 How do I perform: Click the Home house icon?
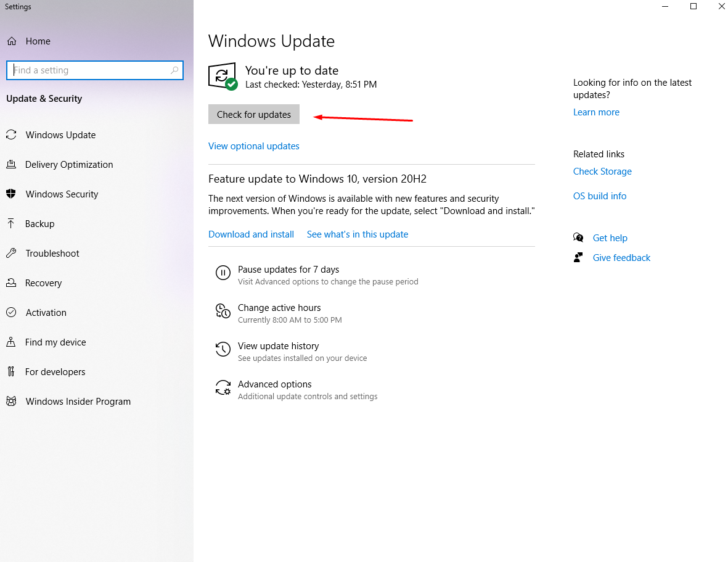(x=12, y=41)
